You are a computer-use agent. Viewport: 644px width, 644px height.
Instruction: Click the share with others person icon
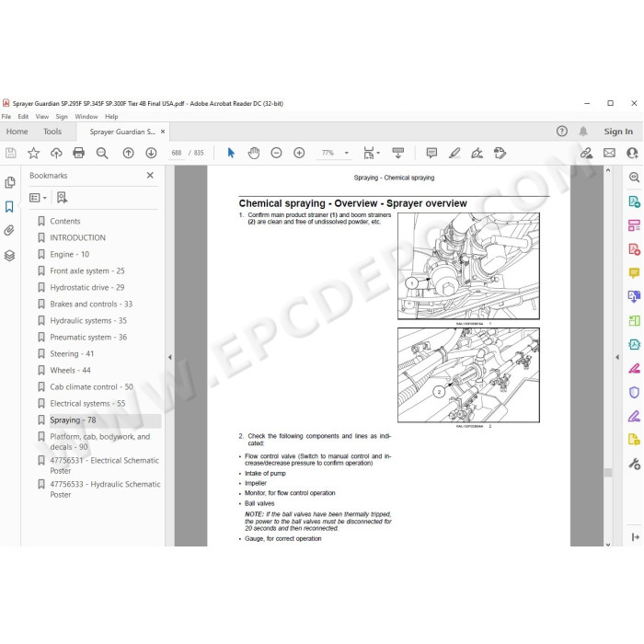pos(632,154)
